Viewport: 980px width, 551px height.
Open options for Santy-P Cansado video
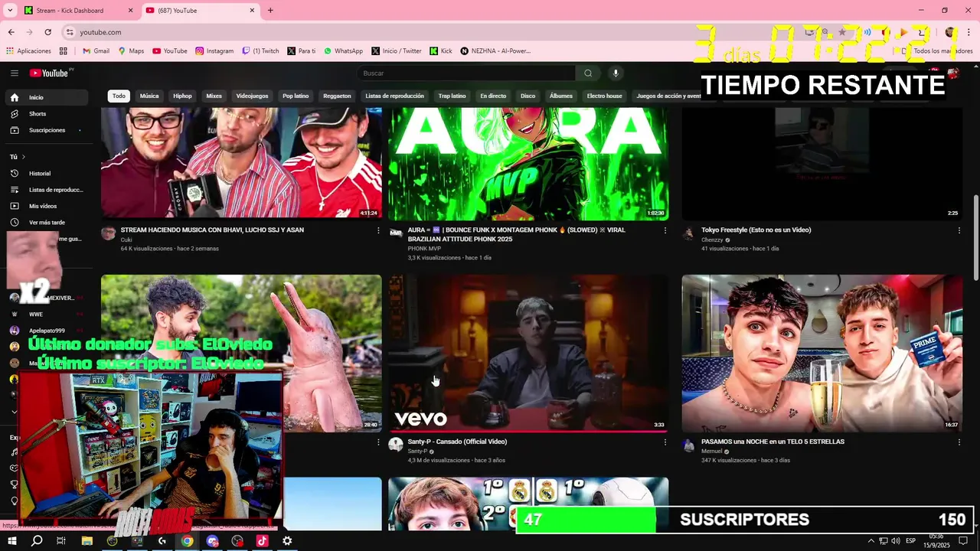[x=665, y=442]
